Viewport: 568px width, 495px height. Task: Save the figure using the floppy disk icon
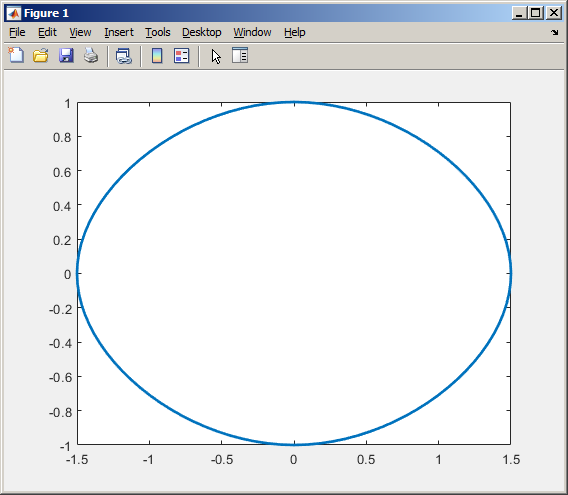[x=66, y=56]
